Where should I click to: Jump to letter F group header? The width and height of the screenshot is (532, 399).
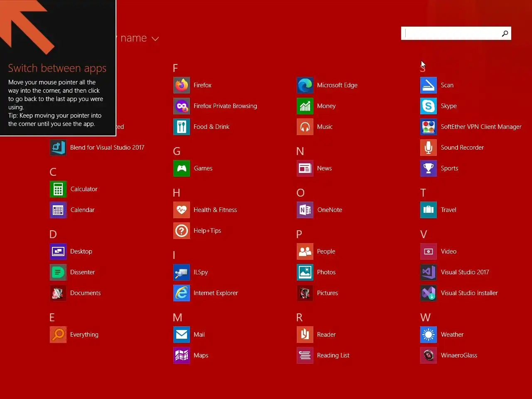(x=175, y=68)
